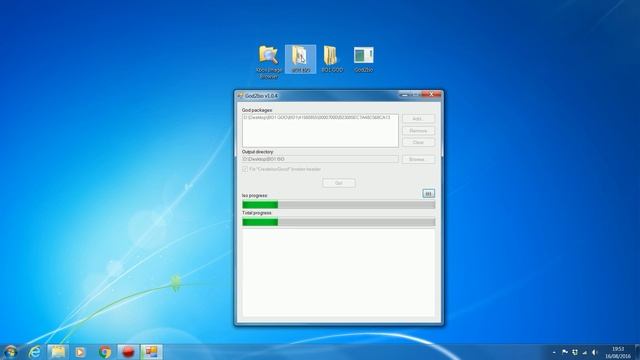Open Windows Explorer from taskbar
Viewport: 640px width, 360px height.
(x=58, y=352)
